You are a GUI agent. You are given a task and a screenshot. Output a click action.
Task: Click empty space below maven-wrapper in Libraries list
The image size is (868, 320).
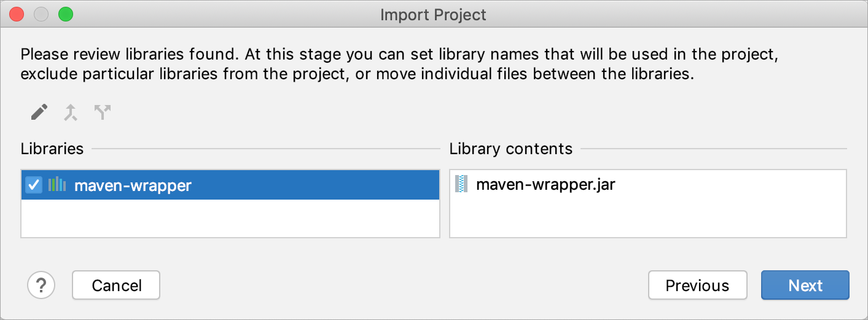click(x=230, y=218)
